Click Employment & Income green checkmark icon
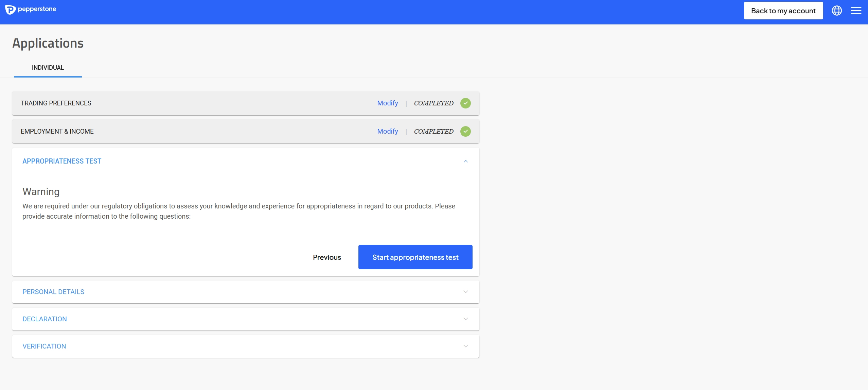The height and width of the screenshot is (390, 868). coord(465,131)
